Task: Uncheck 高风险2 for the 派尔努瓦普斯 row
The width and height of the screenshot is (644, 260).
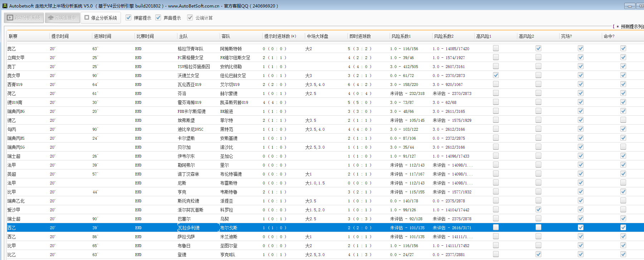Action: coord(538,210)
